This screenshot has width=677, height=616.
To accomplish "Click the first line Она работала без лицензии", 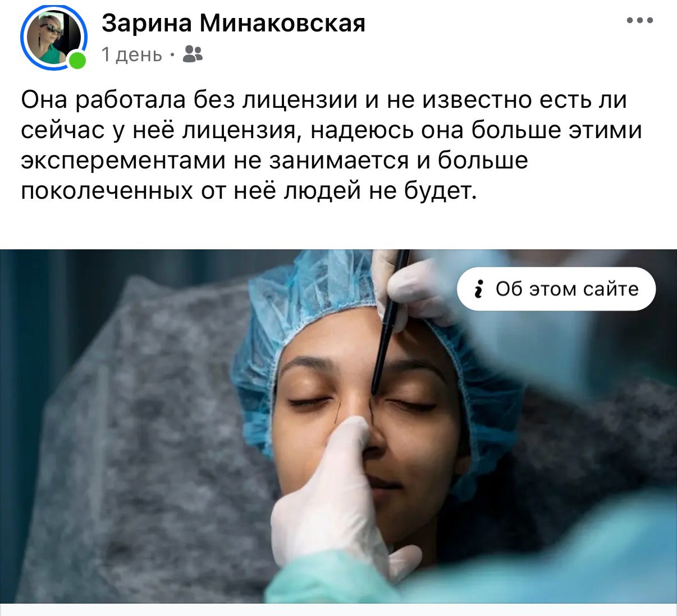I will pyautogui.click(x=190, y=100).
